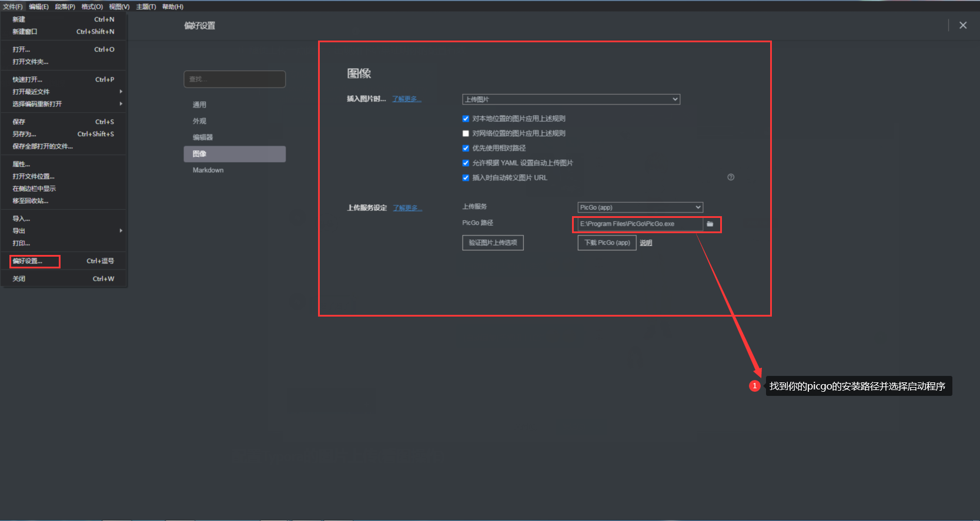Choose 新建窗口 menu entry
980x521 pixels.
click(x=63, y=32)
